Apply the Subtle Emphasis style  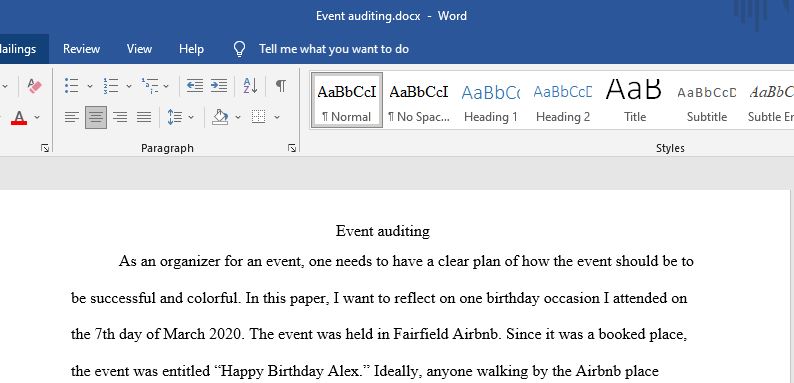(770, 100)
